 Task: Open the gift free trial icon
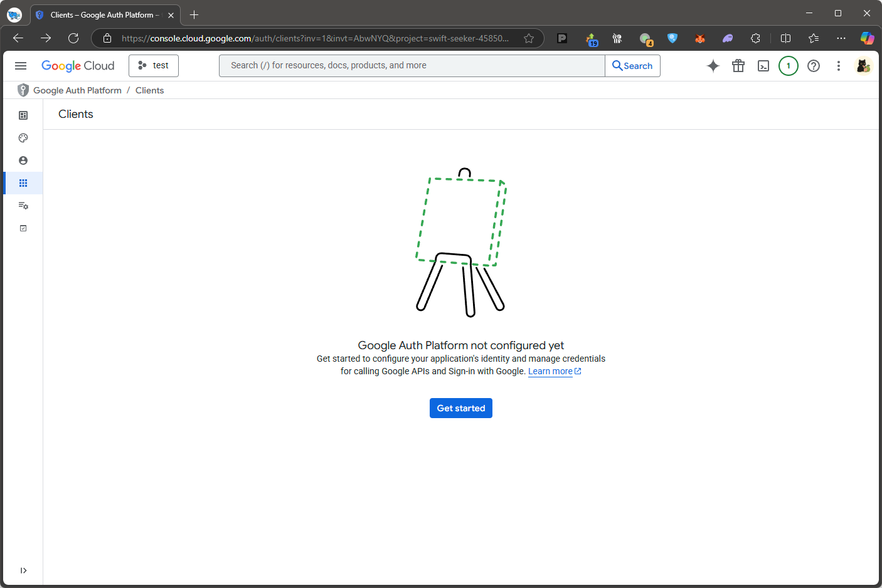coord(738,66)
